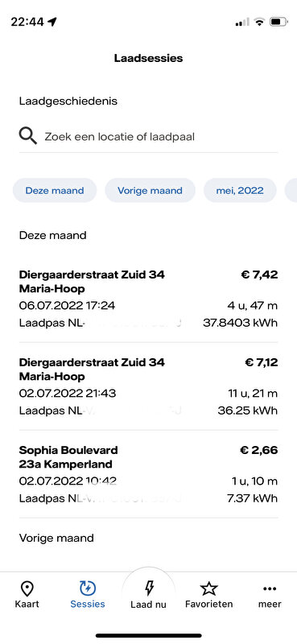This screenshot has height=644, width=297.
Task: Open the 02.07.2022 21:43 Diergaarderstraat session
Action: coord(148,386)
